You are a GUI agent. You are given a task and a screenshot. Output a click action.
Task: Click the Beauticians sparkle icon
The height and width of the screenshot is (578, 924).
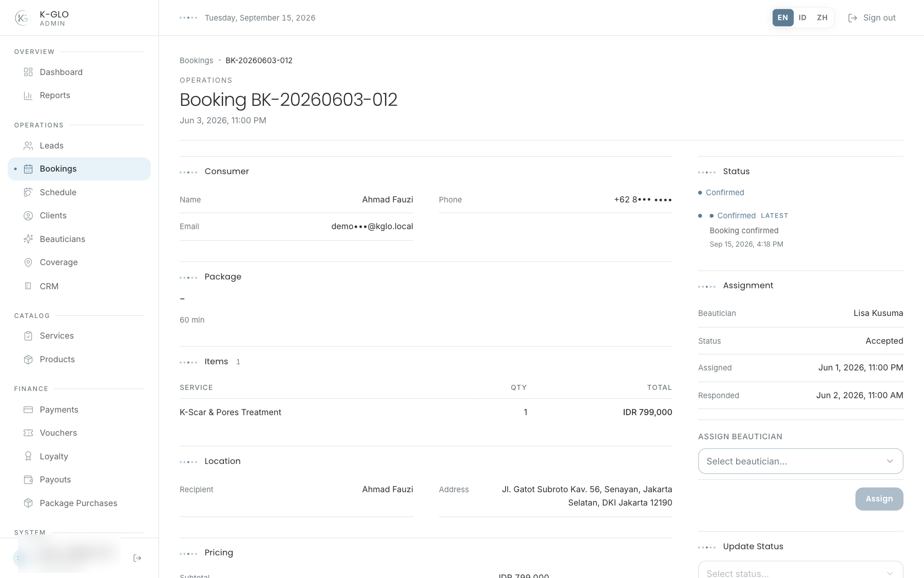(x=28, y=239)
